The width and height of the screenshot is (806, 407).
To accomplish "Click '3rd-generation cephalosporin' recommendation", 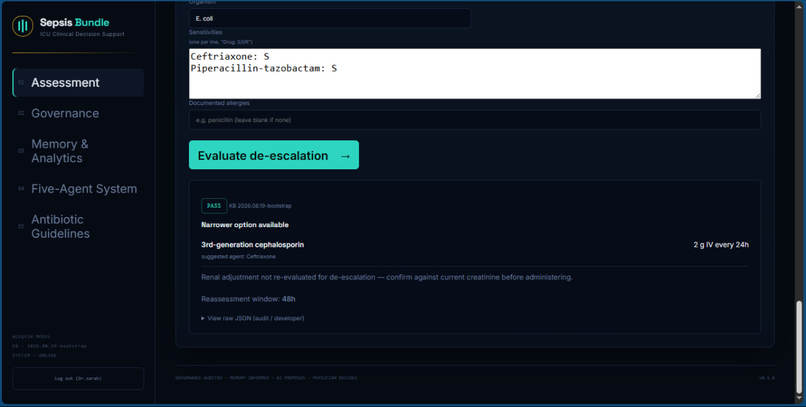I will pyautogui.click(x=252, y=245).
